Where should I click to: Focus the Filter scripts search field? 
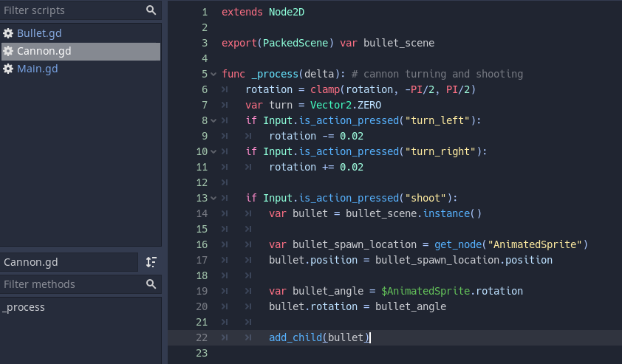point(81,10)
